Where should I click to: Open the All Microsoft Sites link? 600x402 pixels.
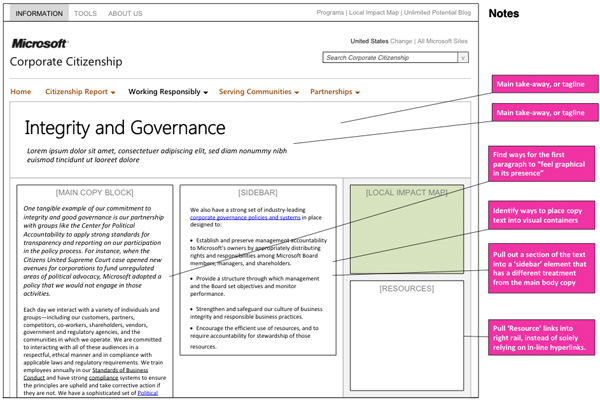click(442, 41)
